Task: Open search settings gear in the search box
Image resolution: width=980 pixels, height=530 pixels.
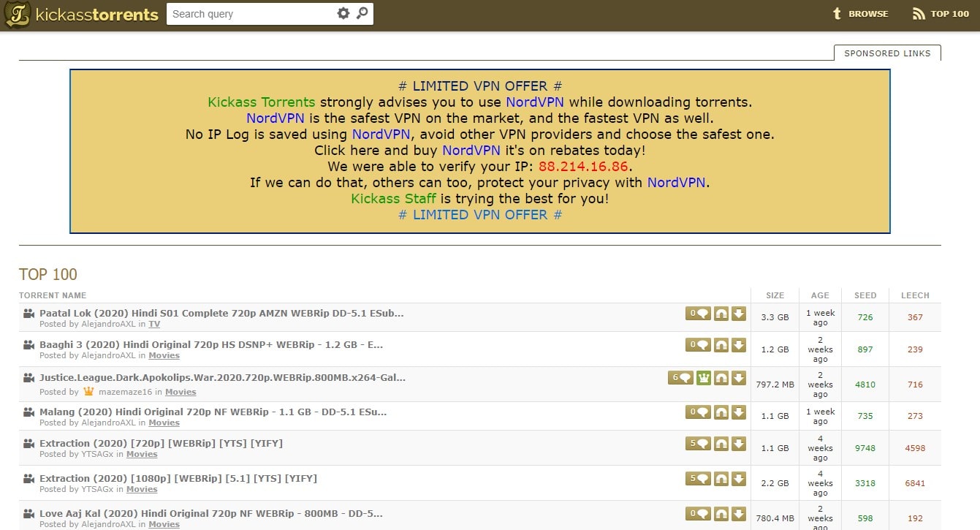Action: tap(343, 14)
